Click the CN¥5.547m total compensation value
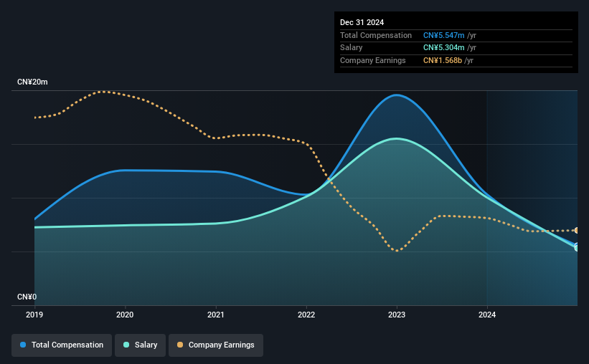The height and width of the screenshot is (364, 589). 443,35
